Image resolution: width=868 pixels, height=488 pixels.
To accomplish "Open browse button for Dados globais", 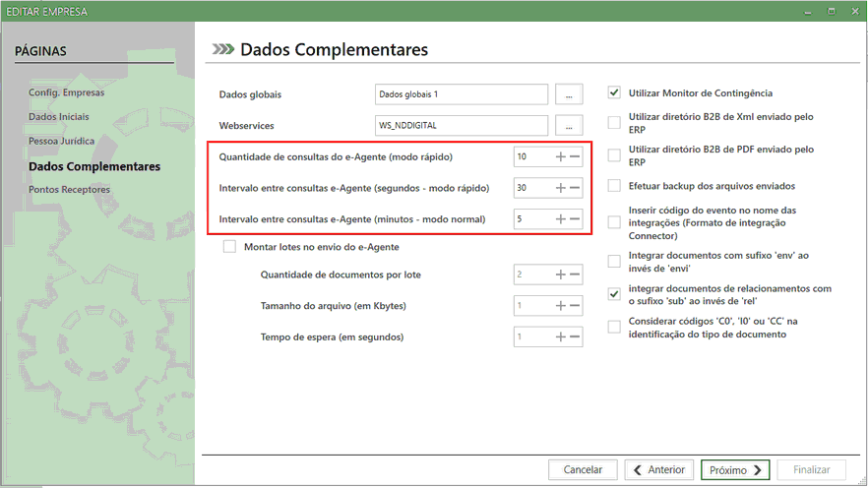I will [x=569, y=94].
